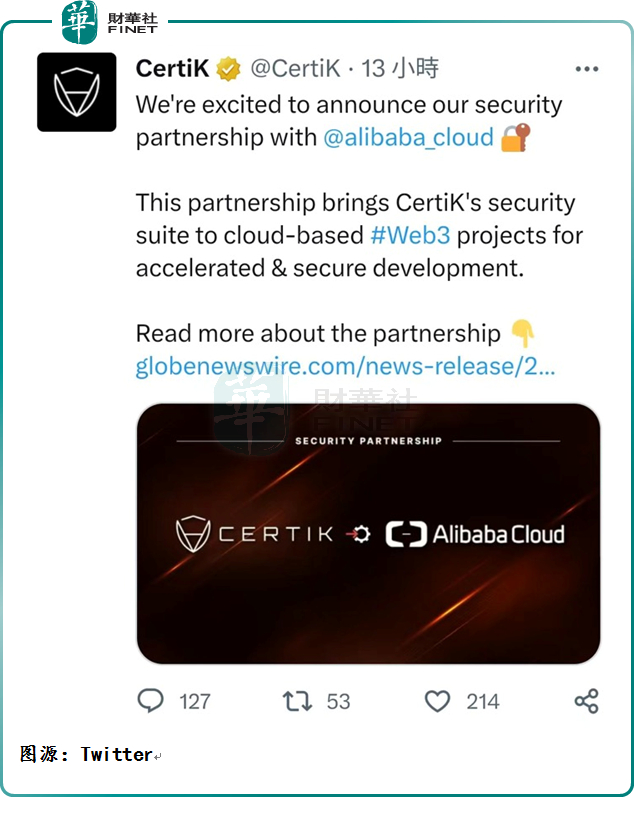Click the 53 retweet count

click(337, 702)
